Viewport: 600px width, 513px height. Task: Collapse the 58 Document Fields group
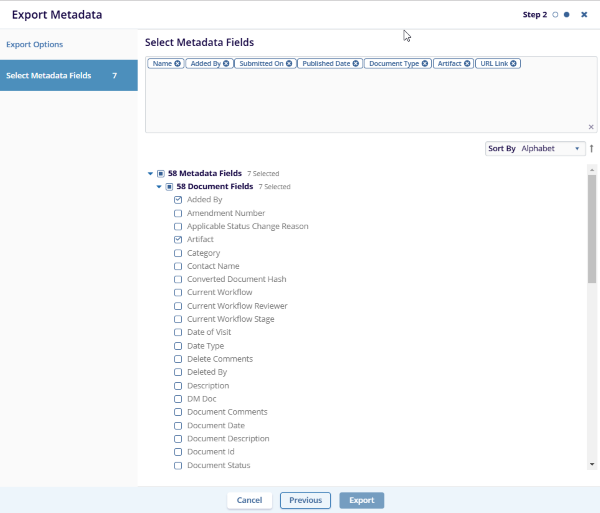158,187
